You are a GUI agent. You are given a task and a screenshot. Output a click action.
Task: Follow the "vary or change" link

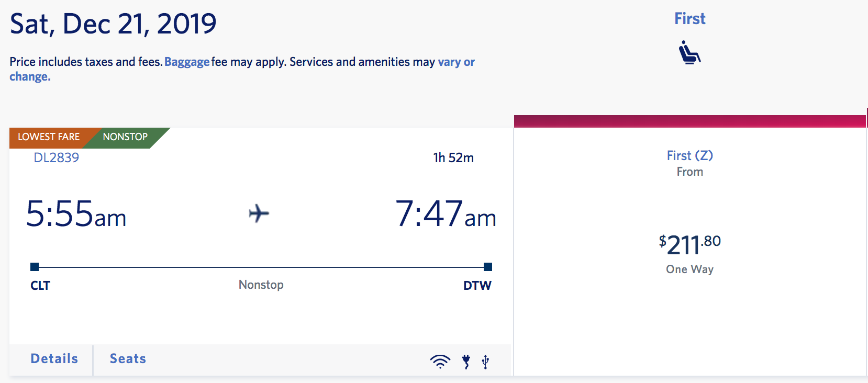(x=455, y=62)
